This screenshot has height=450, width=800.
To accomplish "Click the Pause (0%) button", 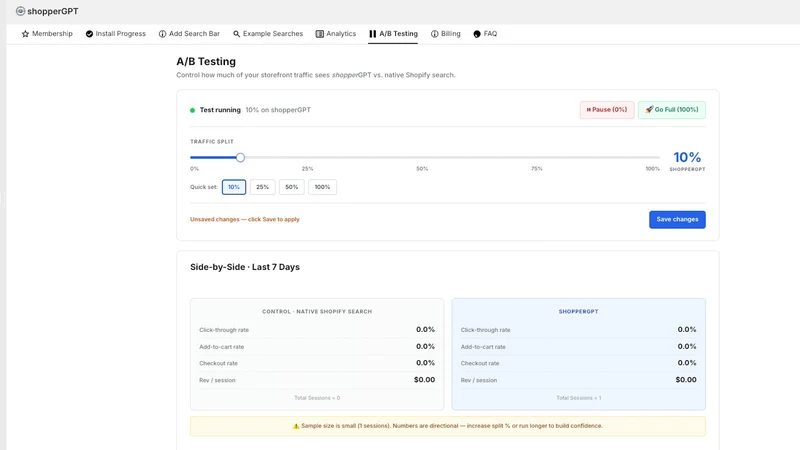I will click(x=607, y=110).
